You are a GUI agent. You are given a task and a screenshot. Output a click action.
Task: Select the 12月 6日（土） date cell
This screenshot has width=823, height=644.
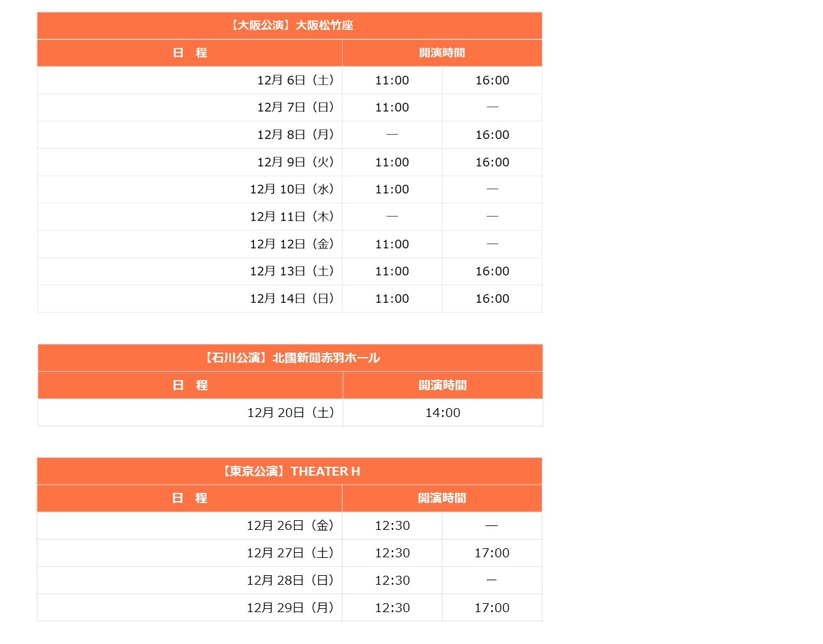pyautogui.click(x=190, y=80)
